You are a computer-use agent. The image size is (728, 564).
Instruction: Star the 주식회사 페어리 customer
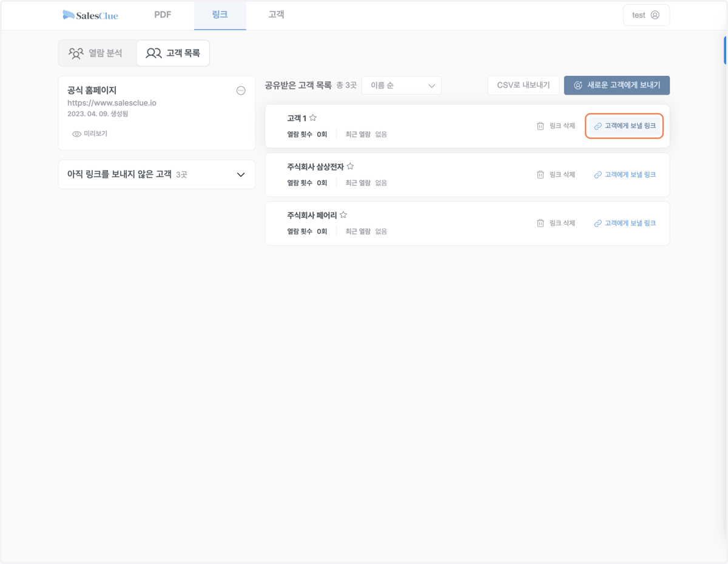click(x=343, y=215)
